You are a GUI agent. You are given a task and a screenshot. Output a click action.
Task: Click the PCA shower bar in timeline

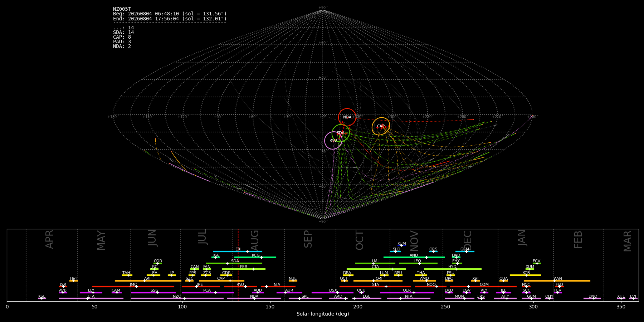click(208, 293)
